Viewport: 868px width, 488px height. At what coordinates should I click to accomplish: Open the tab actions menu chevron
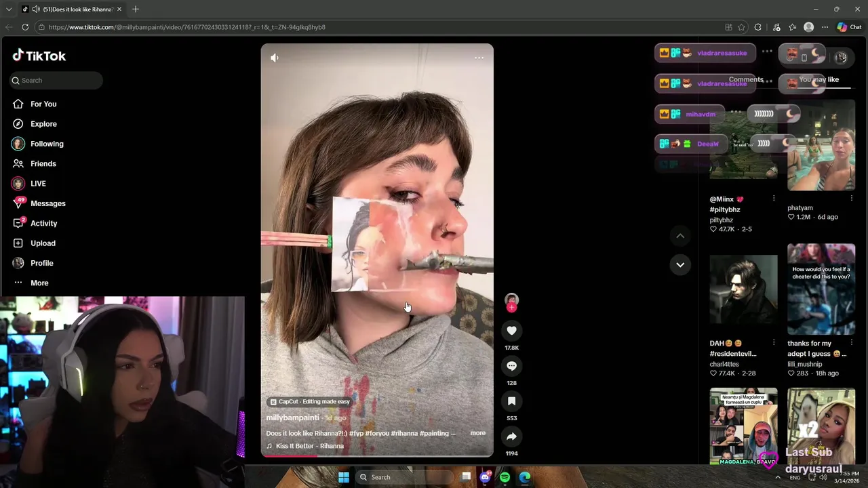9,9
